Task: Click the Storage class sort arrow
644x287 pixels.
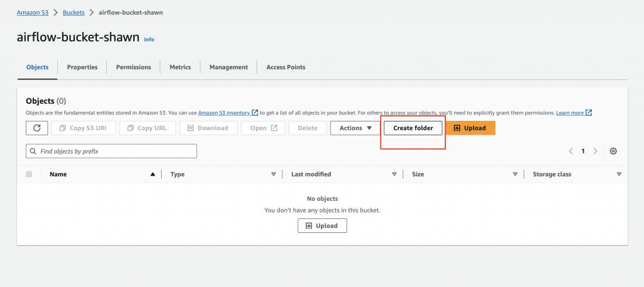Action: pyautogui.click(x=619, y=174)
